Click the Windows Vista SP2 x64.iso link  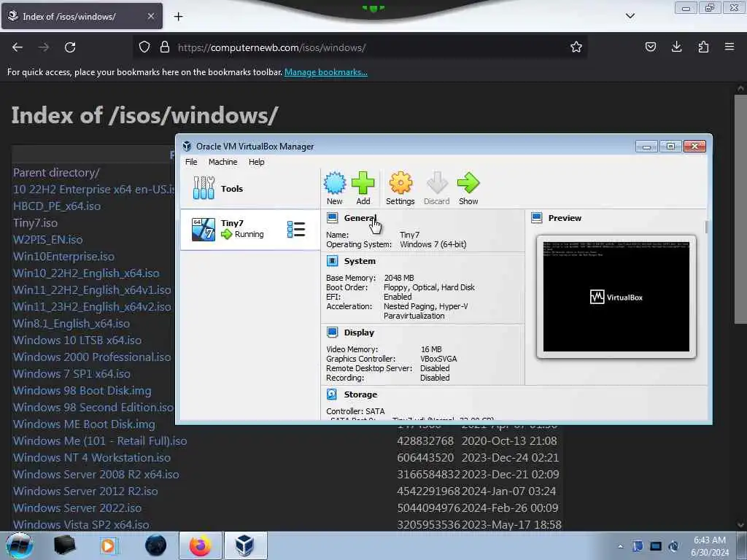pyautogui.click(x=81, y=525)
